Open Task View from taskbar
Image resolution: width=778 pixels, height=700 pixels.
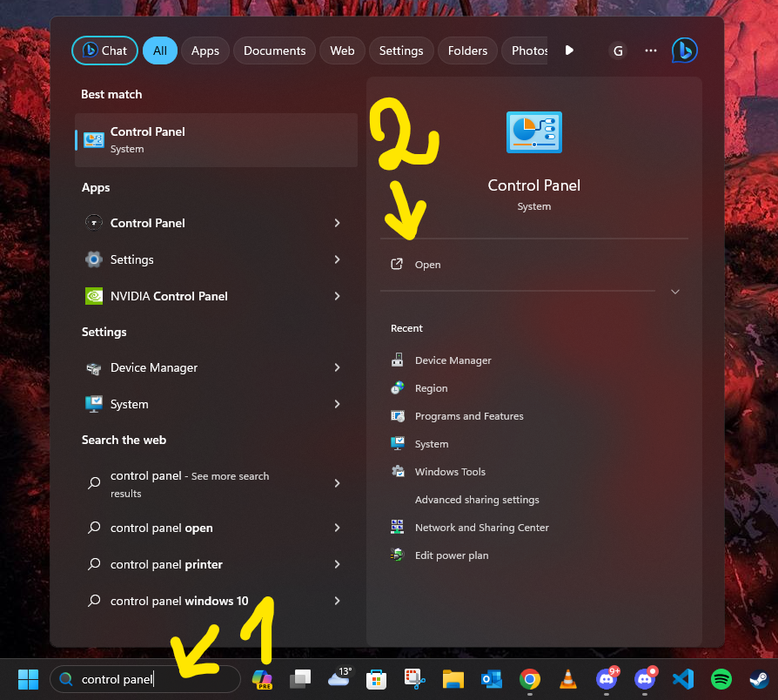300,679
